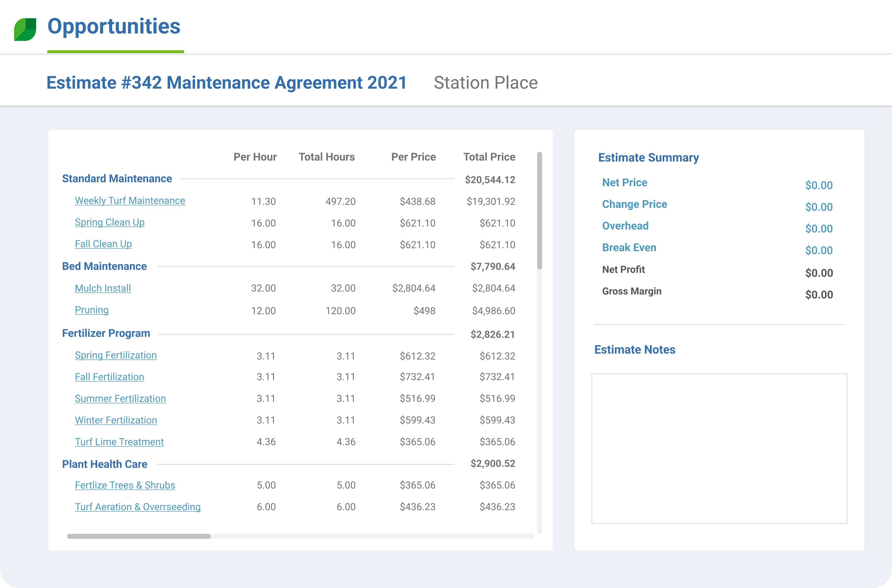Click the Net Price summary label
The height and width of the screenshot is (588, 892).
coord(624,183)
